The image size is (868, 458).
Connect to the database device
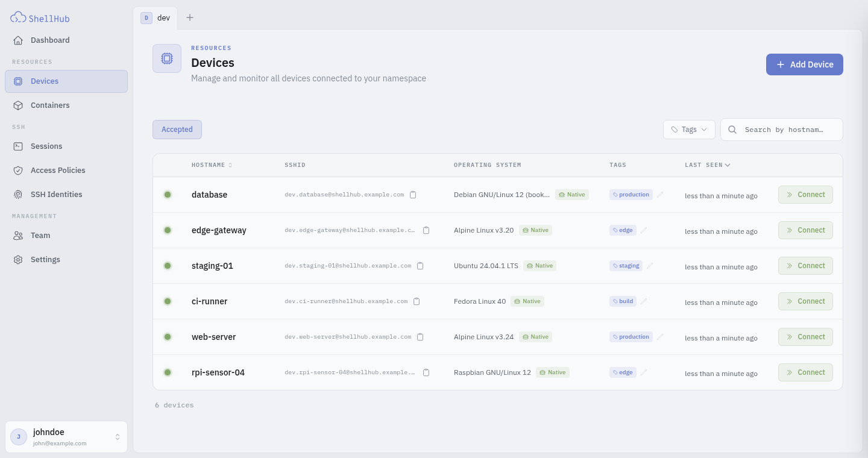click(x=805, y=195)
